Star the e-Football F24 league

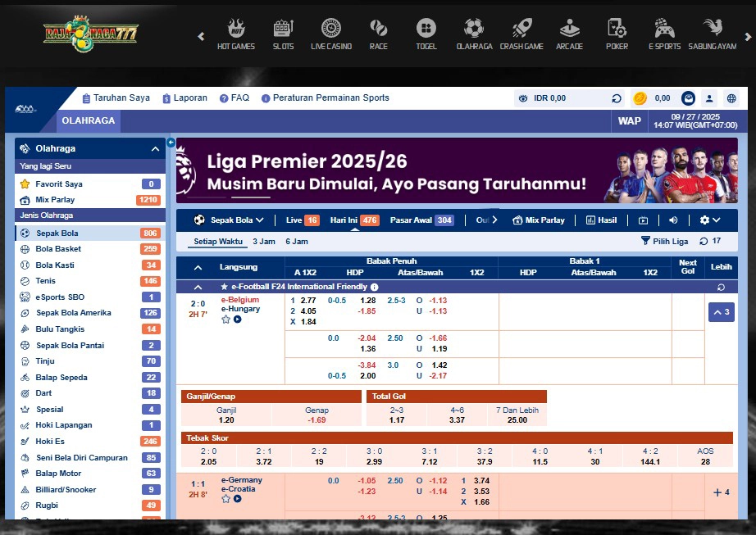224,287
